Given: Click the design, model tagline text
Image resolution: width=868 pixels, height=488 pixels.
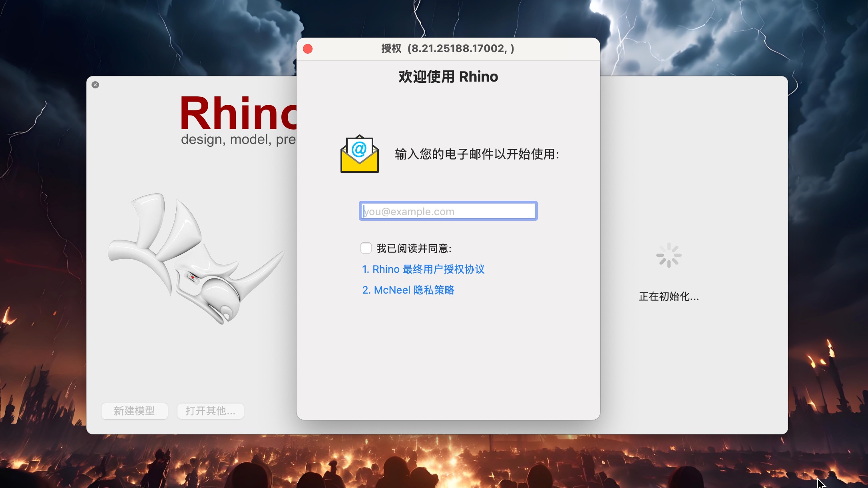Looking at the screenshot, I should (x=238, y=140).
